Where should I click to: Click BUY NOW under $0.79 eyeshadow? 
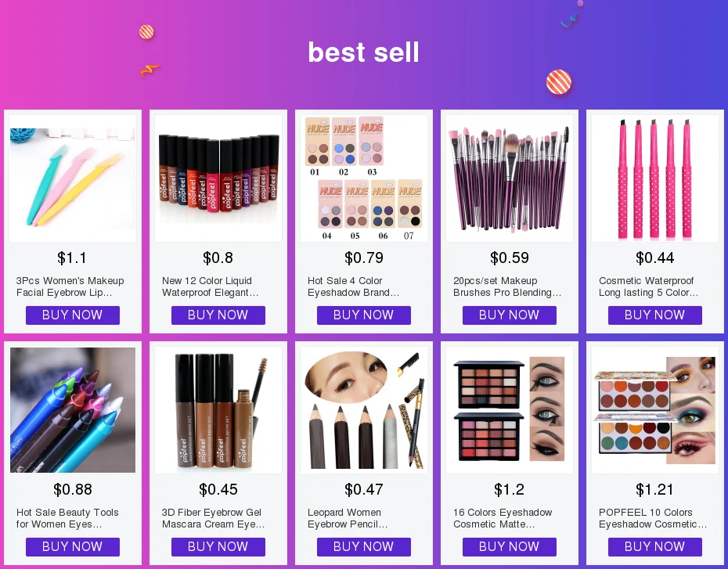click(x=363, y=315)
